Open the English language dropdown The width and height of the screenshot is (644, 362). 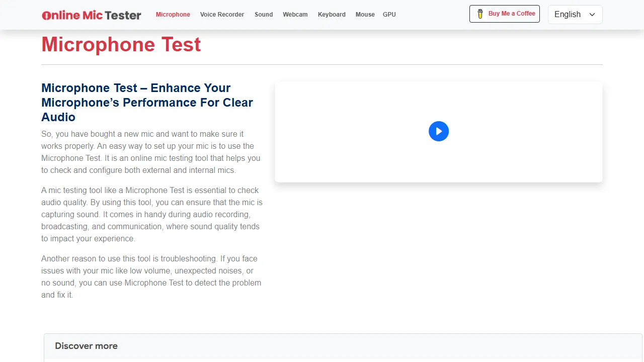coord(575,15)
